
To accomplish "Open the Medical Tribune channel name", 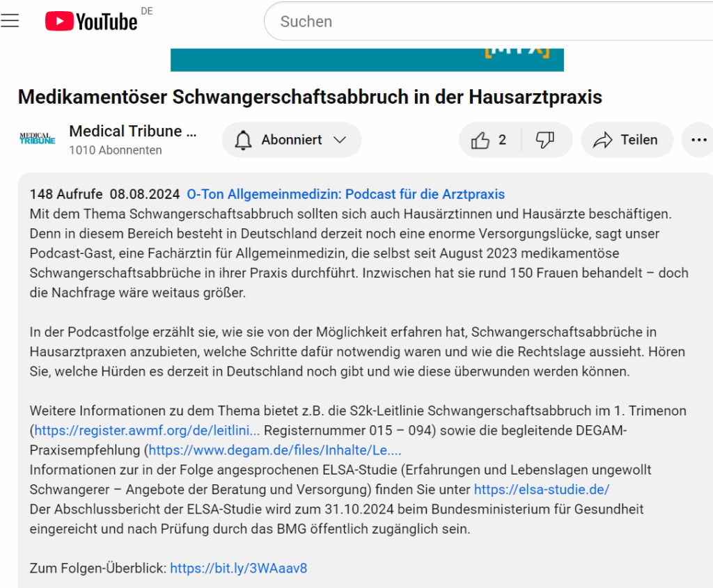I will point(132,131).
